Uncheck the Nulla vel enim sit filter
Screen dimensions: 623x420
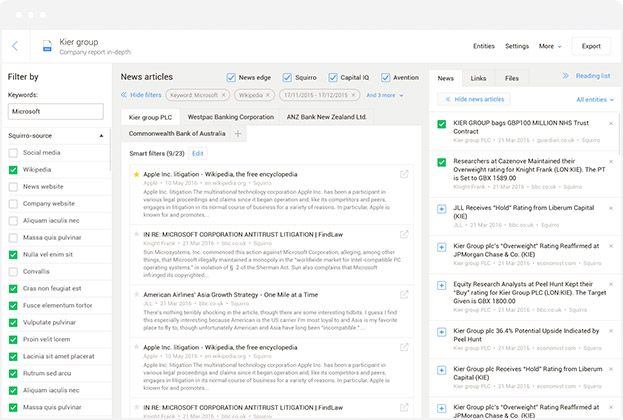coord(13,255)
